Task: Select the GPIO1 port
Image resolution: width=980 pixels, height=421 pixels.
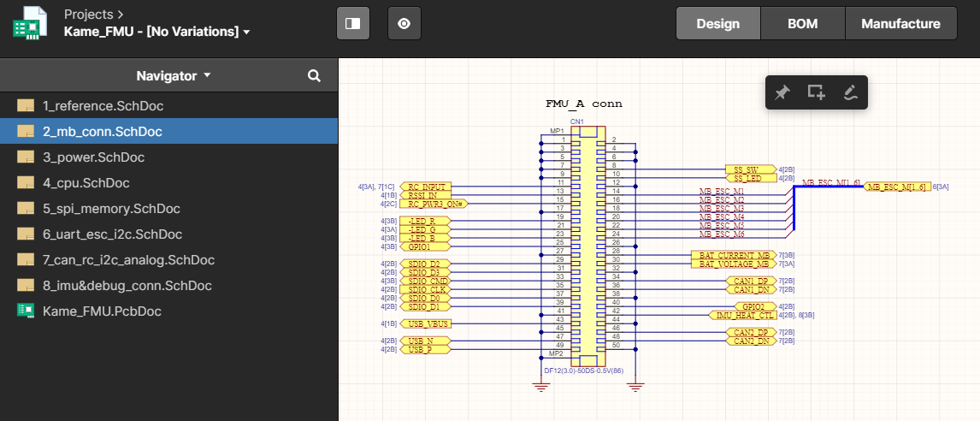Action: click(424, 246)
